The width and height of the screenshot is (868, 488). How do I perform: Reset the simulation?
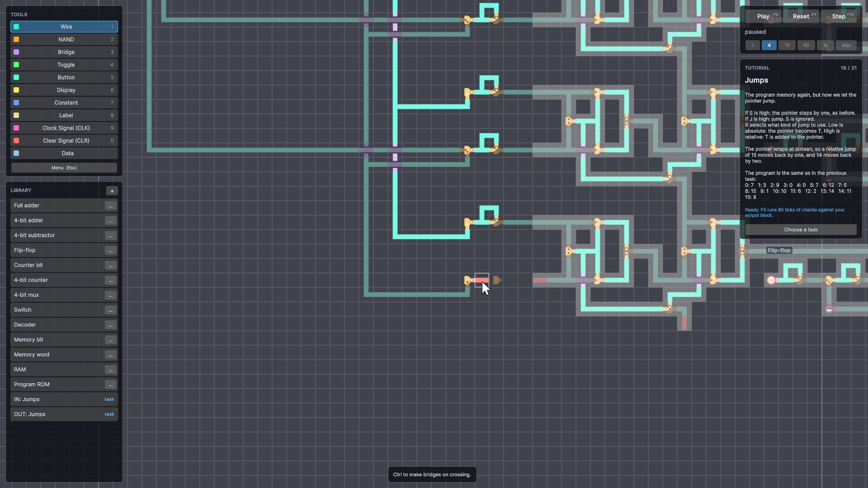tap(801, 16)
